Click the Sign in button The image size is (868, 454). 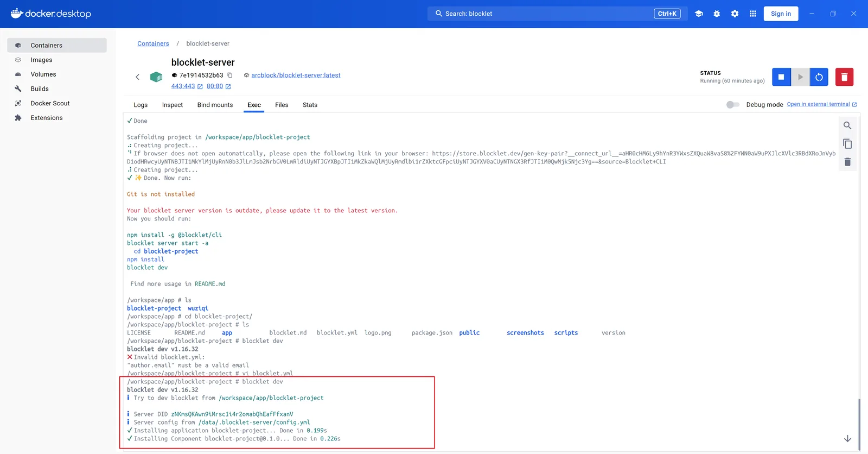(x=781, y=14)
